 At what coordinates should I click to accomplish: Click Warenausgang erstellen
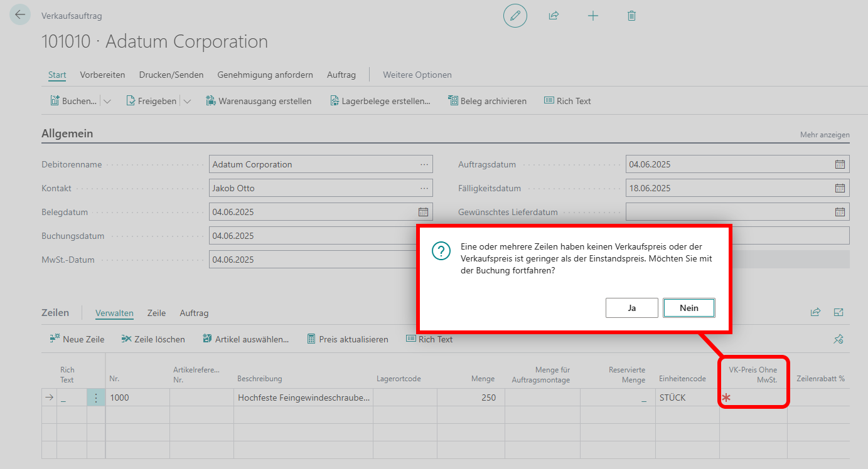coord(259,101)
